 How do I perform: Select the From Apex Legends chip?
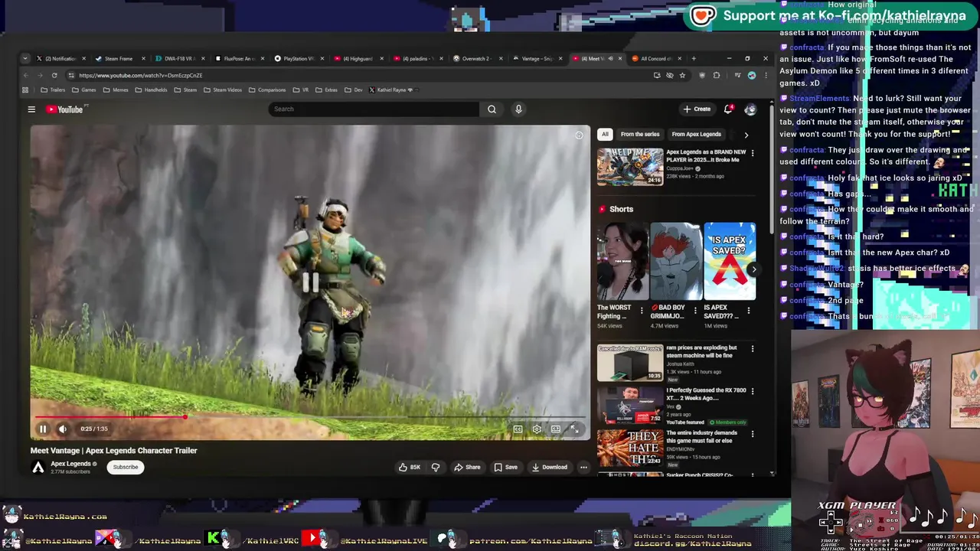(x=696, y=134)
